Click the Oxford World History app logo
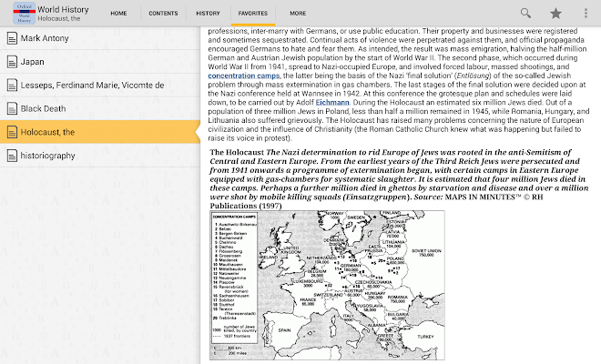This screenshot has height=364, width=601. [x=25, y=13]
